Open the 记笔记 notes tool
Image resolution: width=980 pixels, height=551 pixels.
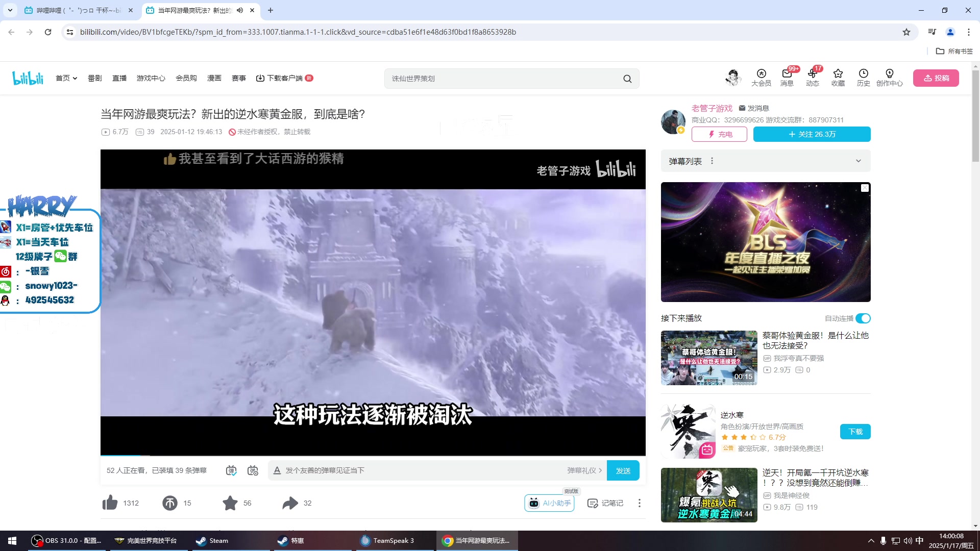click(x=605, y=503)
